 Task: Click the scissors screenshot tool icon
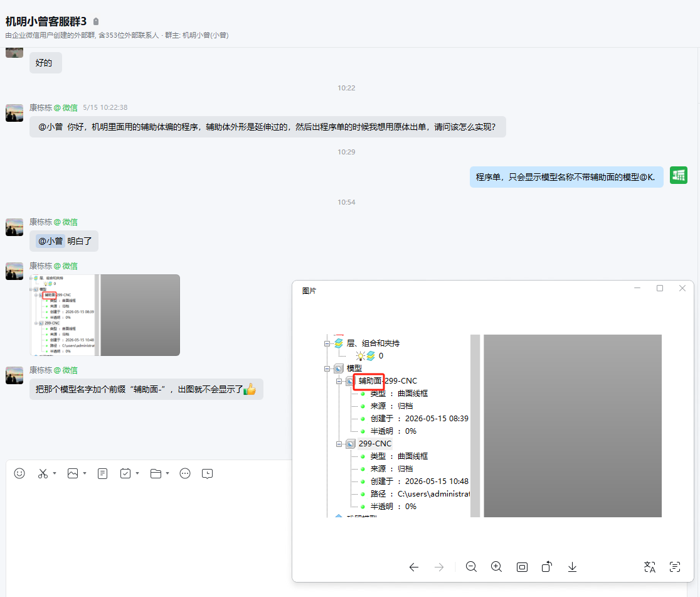43,473
